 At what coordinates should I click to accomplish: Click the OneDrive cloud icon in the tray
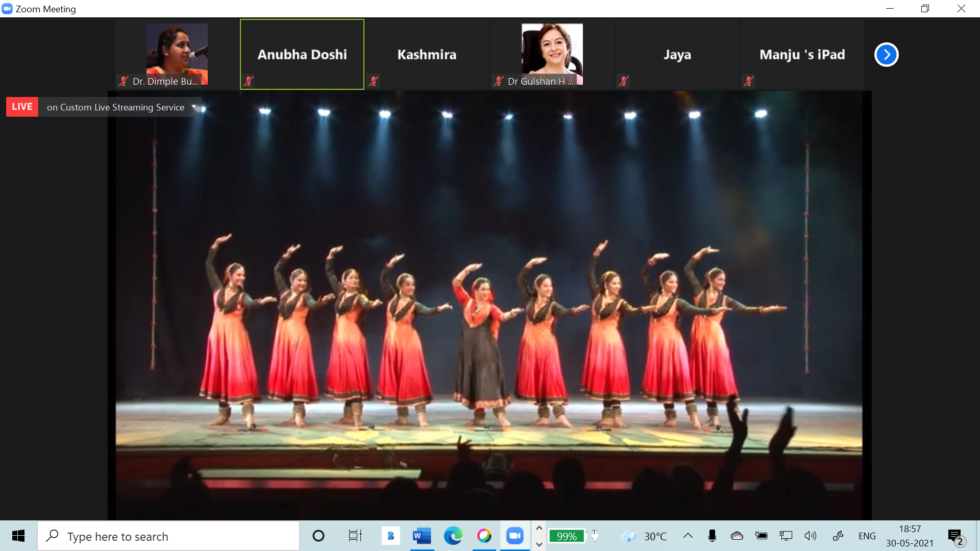click(737, 536)
